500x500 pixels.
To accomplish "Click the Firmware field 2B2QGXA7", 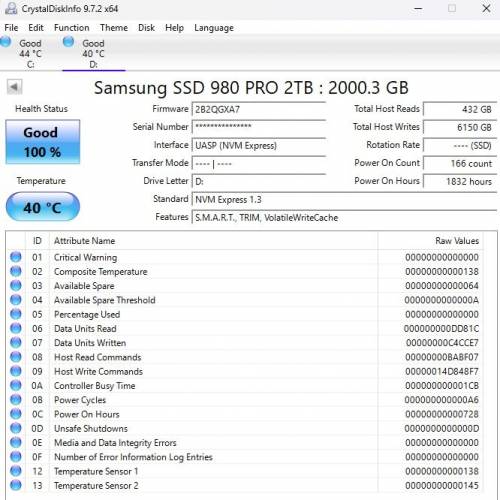I will (x=259, y=109).
